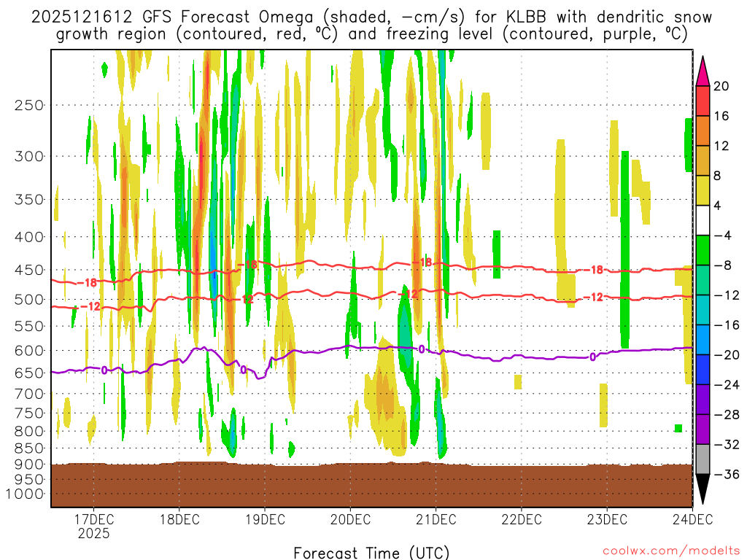Click the -20 value on the color scale
747x560 pixels.
(x=727, y=355)
